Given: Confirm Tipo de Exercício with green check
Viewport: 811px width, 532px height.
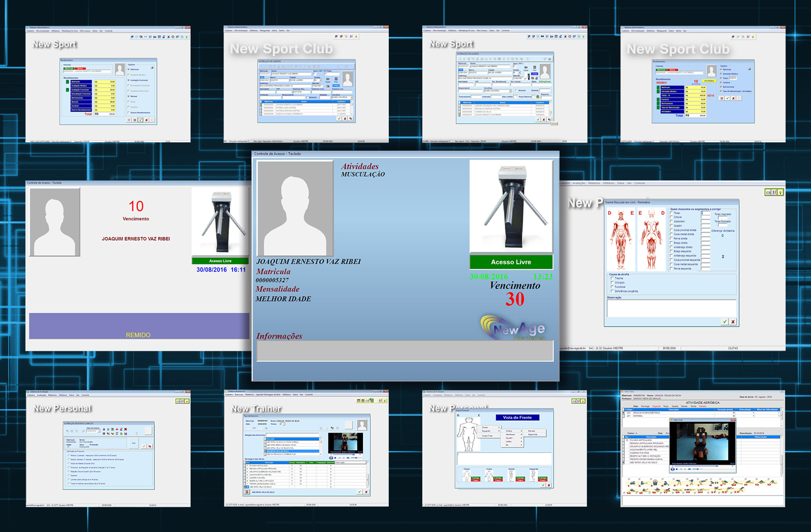Looking at the screenshot, I should tap(359, 492).
